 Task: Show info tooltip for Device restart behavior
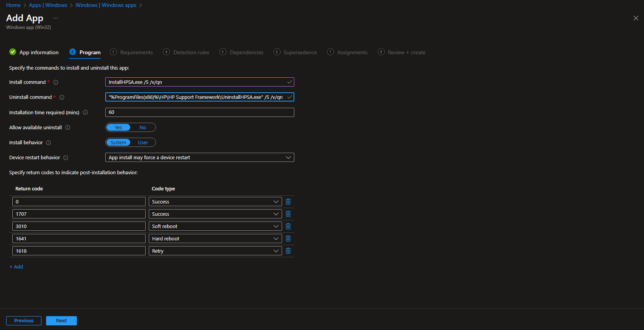tap(66, 158)
